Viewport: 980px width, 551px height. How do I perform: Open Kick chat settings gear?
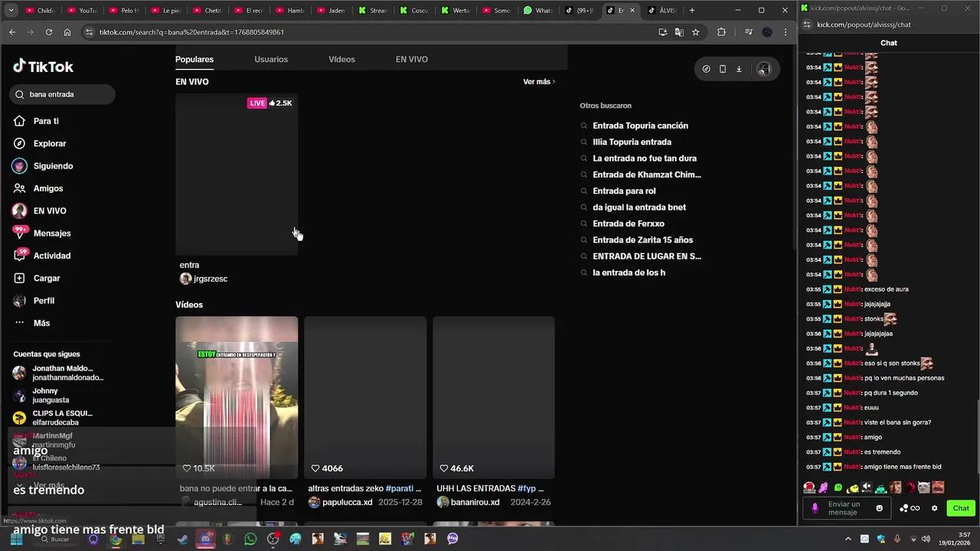[934, 508]
